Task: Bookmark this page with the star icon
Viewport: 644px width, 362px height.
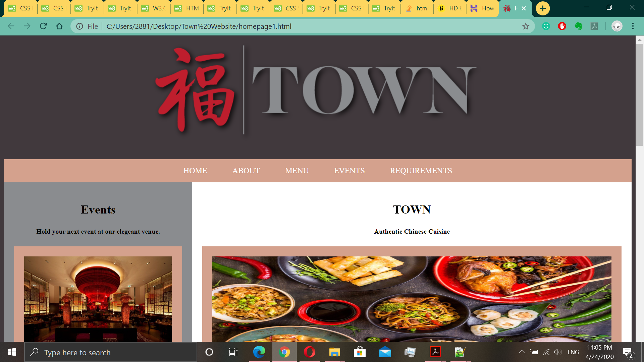Action: click(526, 26)
